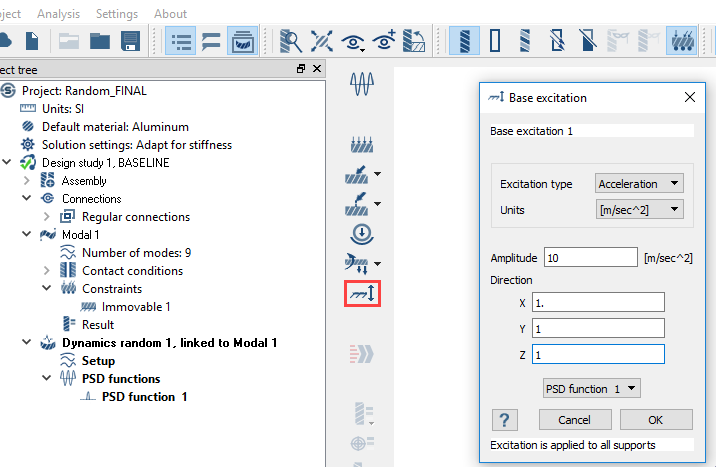Open the PSD function 1 dropdown
The width and height of the screenshot is (716, 467).
click(592, 388)
